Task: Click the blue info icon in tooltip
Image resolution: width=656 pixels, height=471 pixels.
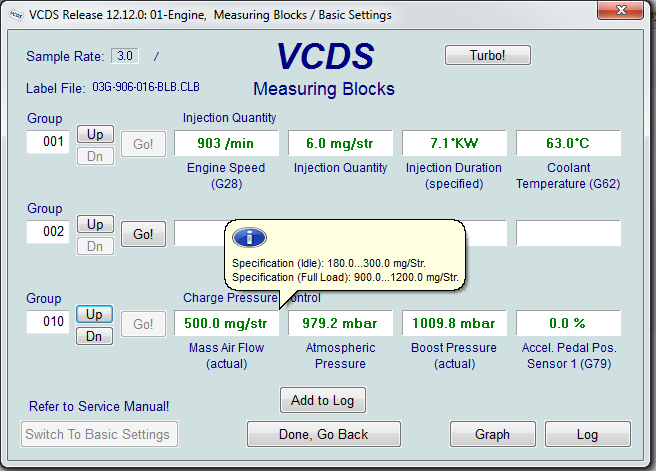Action: click(x=249, y=238)
